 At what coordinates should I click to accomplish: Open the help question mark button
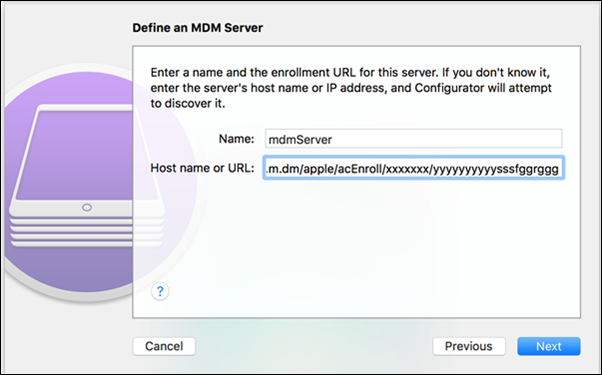[160, 291]
